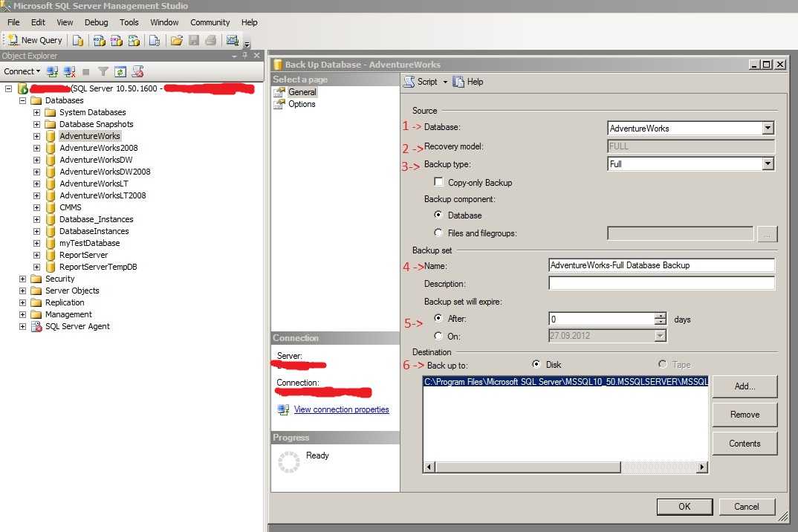The image size is (798, 532).
Task: Click Analysis Services MDX Query icon
Action: (100, 40)
